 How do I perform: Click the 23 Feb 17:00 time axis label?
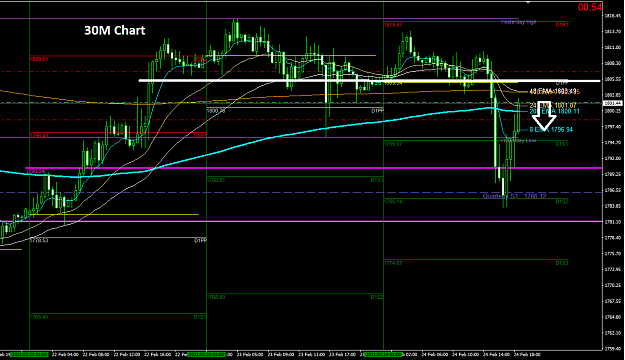click(x=342, y=354)
